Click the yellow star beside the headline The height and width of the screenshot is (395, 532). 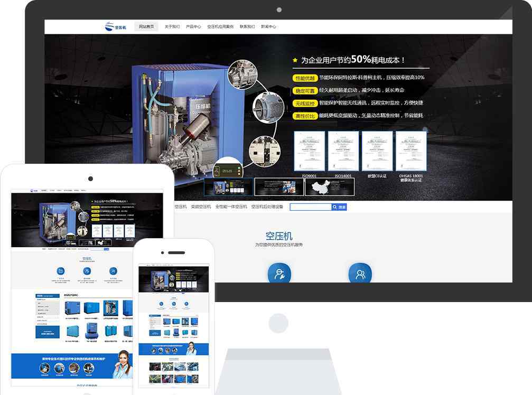(x=295, y=60)
